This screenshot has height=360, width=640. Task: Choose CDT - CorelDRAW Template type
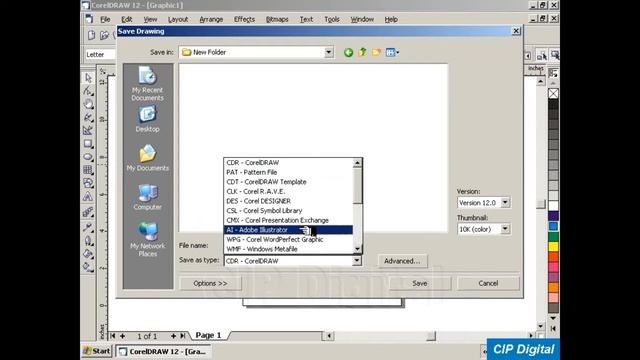[x=288, y=182]
